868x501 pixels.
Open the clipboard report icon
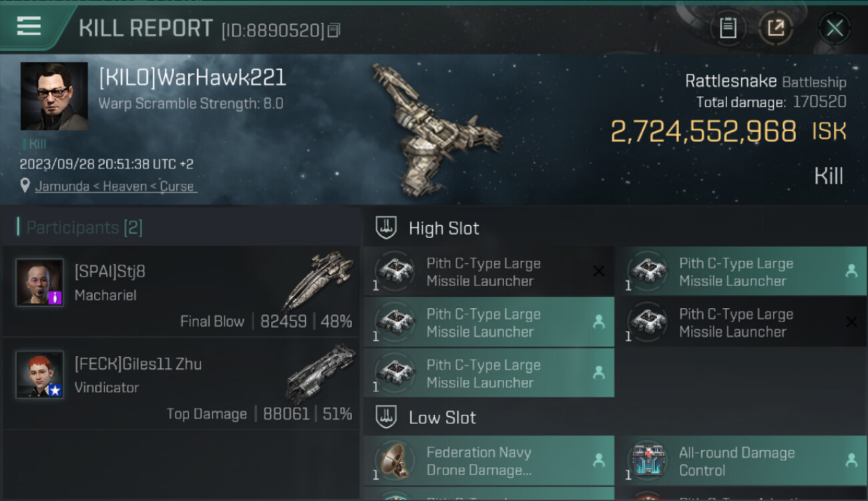click(728, 28)
